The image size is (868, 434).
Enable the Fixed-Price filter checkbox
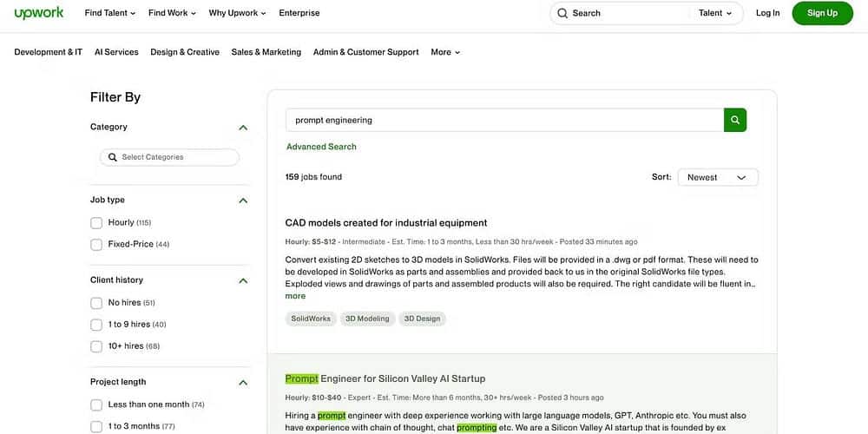tap(96, 245)
